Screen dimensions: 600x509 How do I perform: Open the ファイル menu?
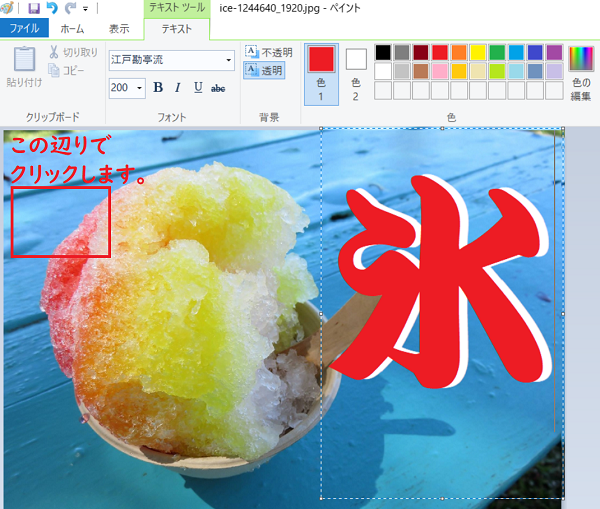coord(24,28)
